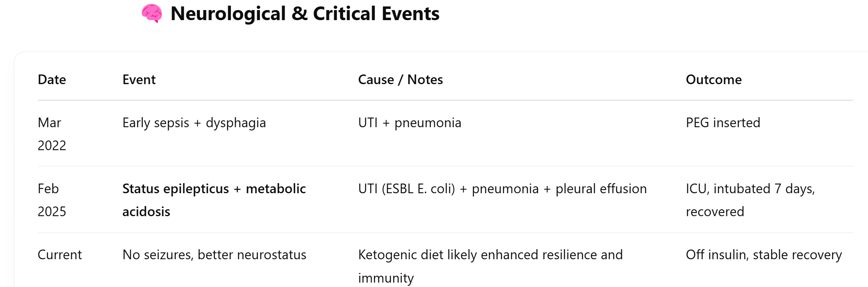Image resolution: width=868 pixels, height=287 pixels.
Task: Click the Early sepsis + dysphagia cell
Action: coord(194,123)
